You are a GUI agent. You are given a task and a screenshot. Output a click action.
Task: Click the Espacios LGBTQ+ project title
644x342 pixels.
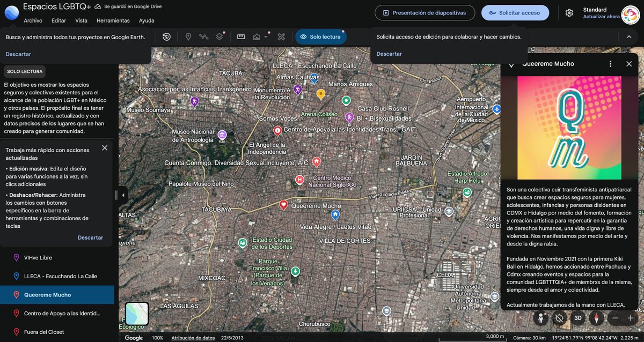coord(56,6)
